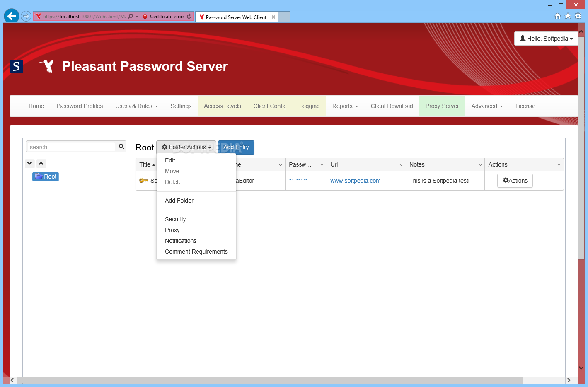Open the Folder Actions dropdown button

(186, 147)
